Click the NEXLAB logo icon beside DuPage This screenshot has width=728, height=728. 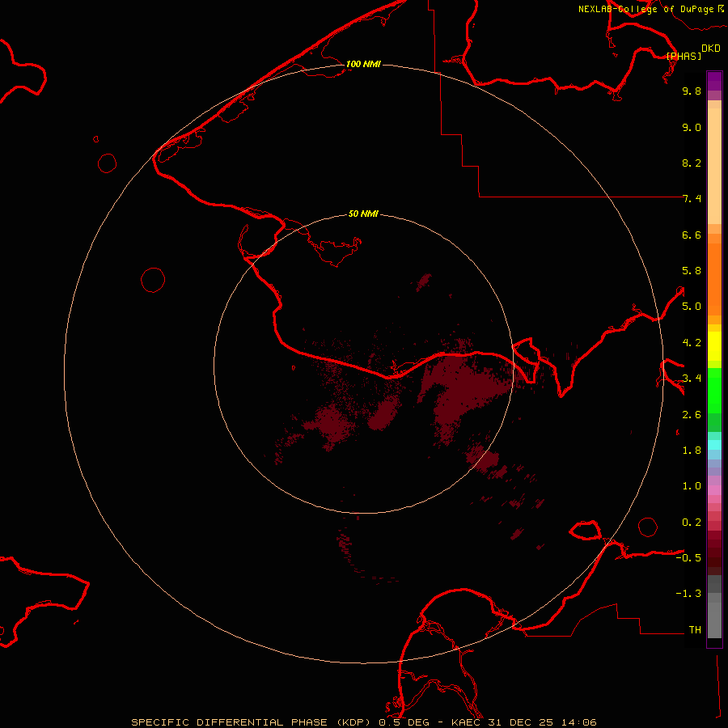pos(721,9)
